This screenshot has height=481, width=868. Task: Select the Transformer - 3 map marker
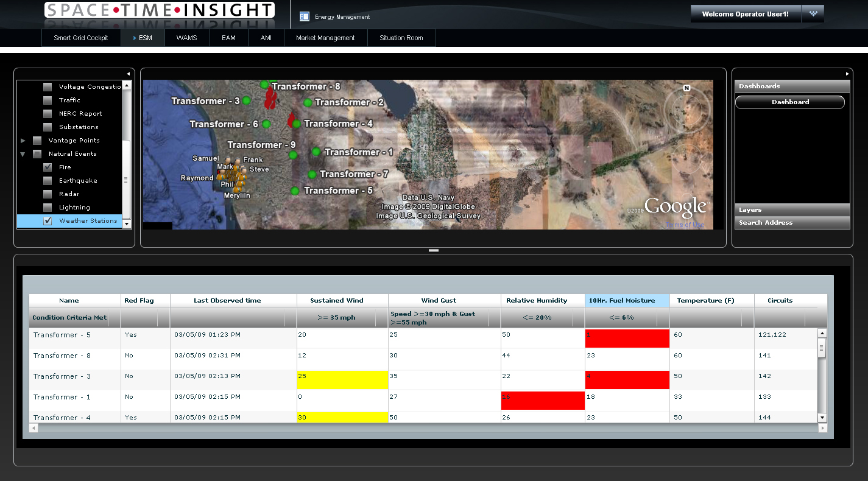click(x=246, y=100)
